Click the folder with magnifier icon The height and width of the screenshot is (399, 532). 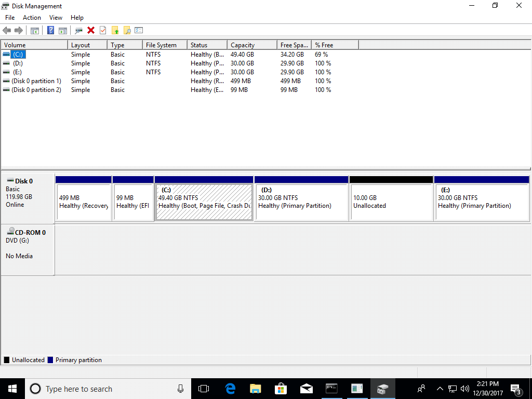(127, 31)
